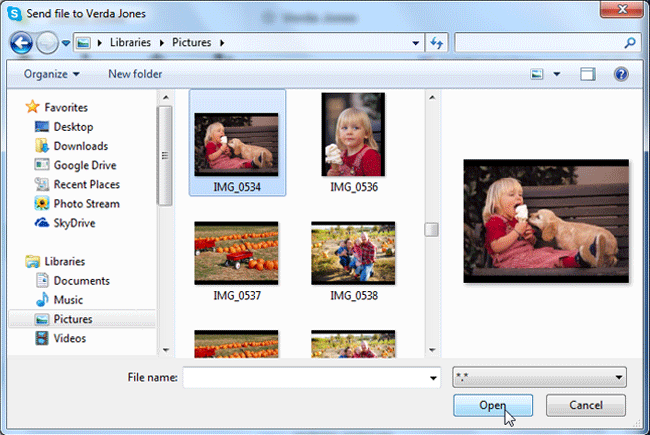Open Photo Stream in Favorites
The height and width of the screenshot is (435, 650).
[x=87, y=204]
